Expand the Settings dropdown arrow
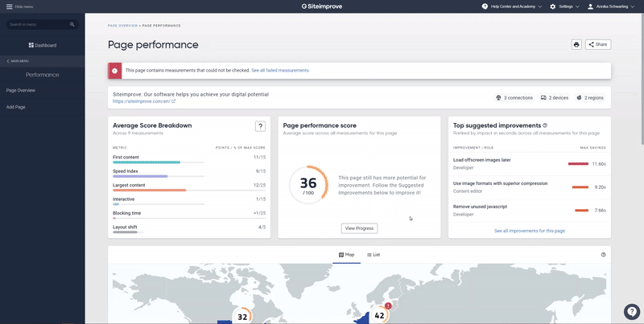This screenshot has width=644, height=324. (577, 6)
